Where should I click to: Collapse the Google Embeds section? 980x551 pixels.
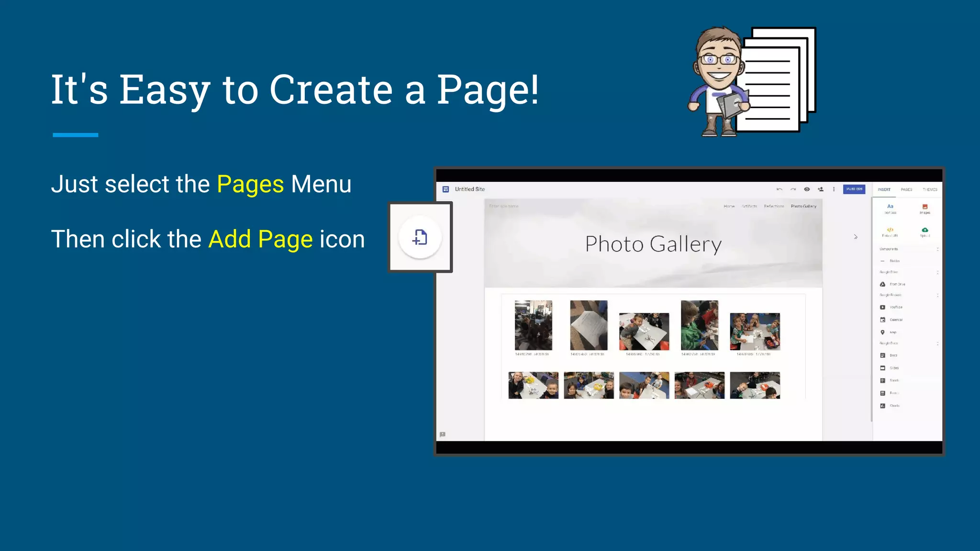pyautogui.click(x=937, y=295)
